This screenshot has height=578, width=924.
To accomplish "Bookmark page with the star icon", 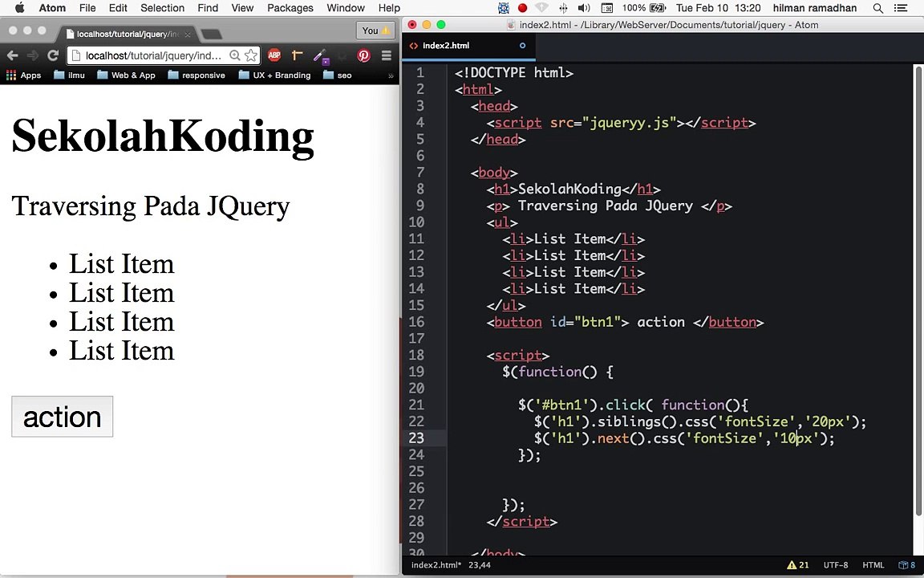I will [251, 55].
